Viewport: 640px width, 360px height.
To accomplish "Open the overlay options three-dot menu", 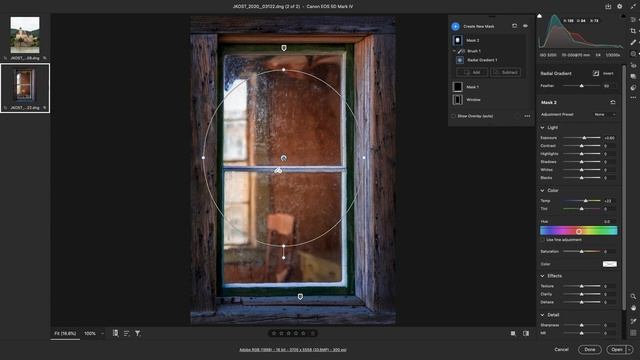I will point(527,116).
